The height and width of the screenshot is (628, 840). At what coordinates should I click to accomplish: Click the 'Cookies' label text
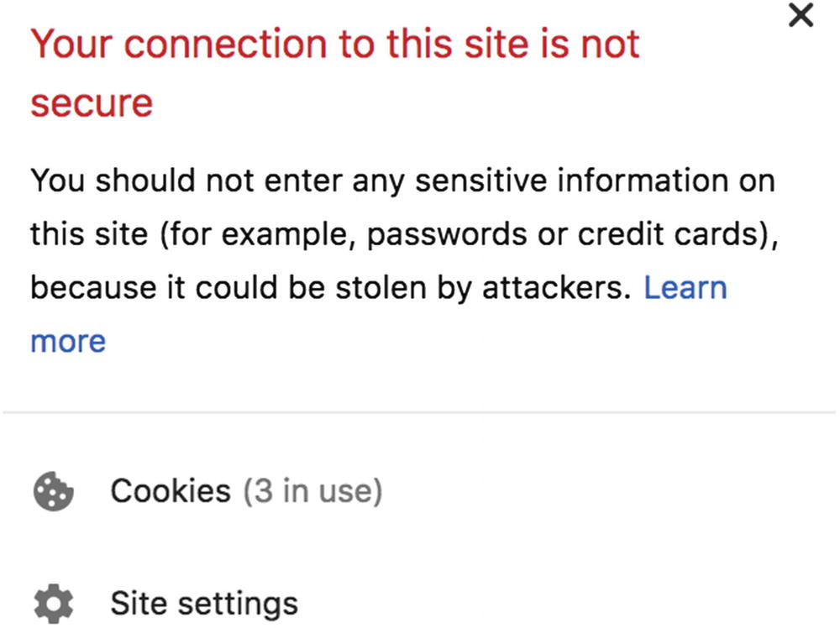coord(170,491)
